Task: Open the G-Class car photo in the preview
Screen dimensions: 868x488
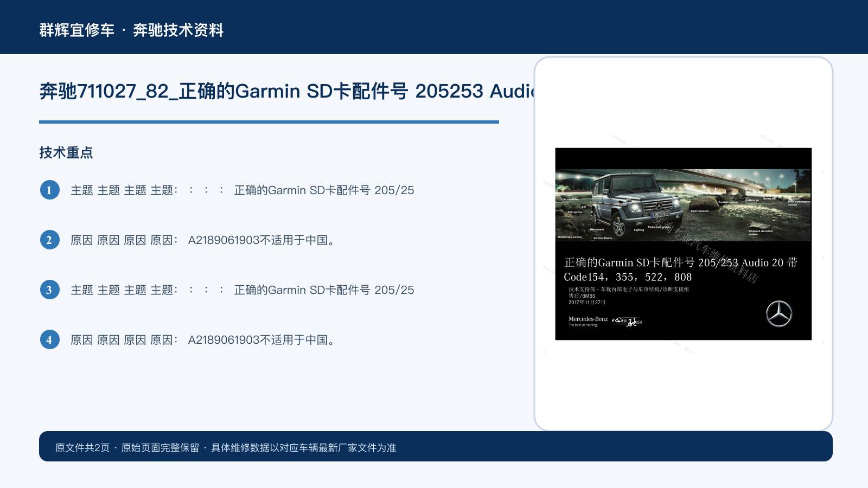Action: [683, 204]
